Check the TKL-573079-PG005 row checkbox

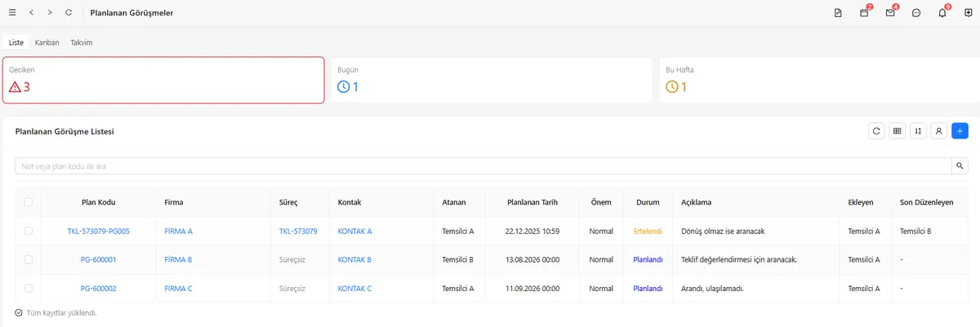pos(29,231)
